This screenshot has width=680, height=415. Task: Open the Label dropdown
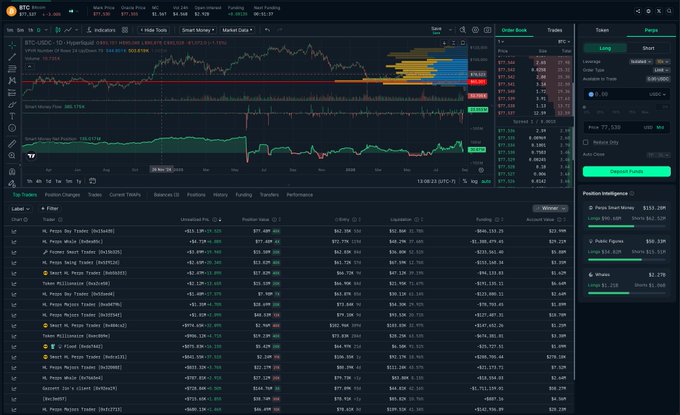coord(20,209)
